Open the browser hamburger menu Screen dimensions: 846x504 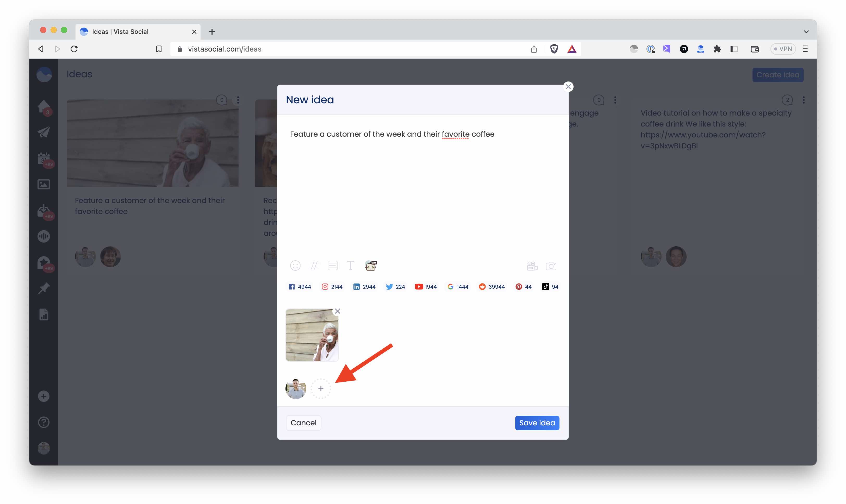point(805,49)
